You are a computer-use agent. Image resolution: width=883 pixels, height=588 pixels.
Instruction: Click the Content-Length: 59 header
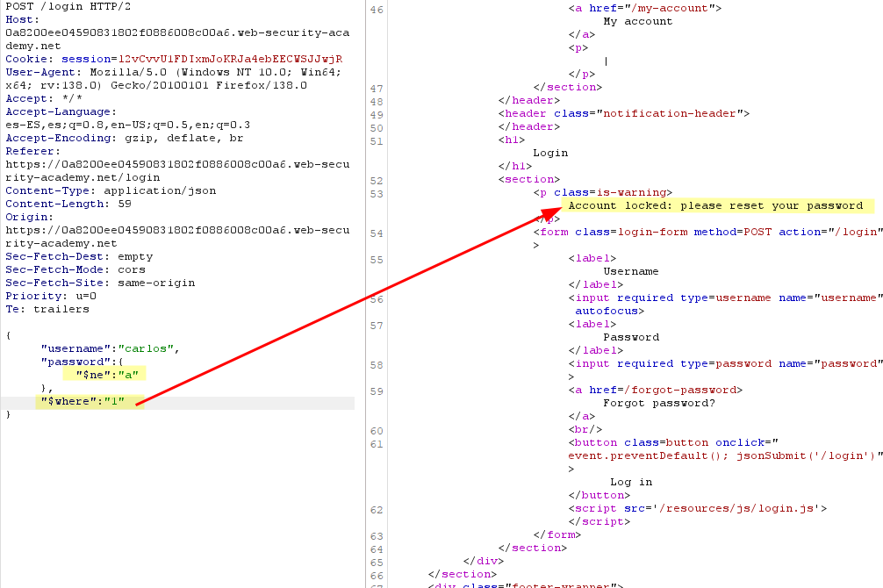pos(68,204)
